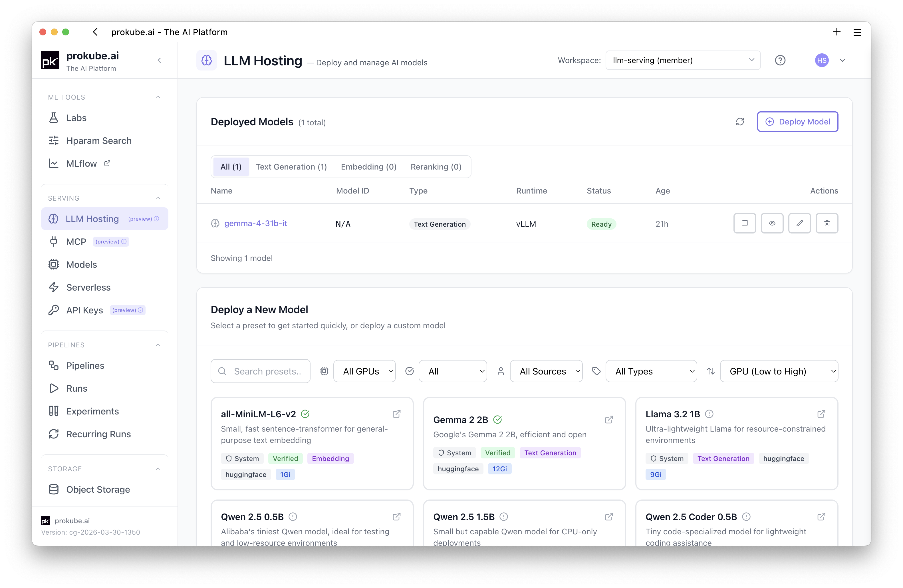Open the help question mark icon
The height and width of the screenshot is (588, 903).
click(x=780, y=60)
